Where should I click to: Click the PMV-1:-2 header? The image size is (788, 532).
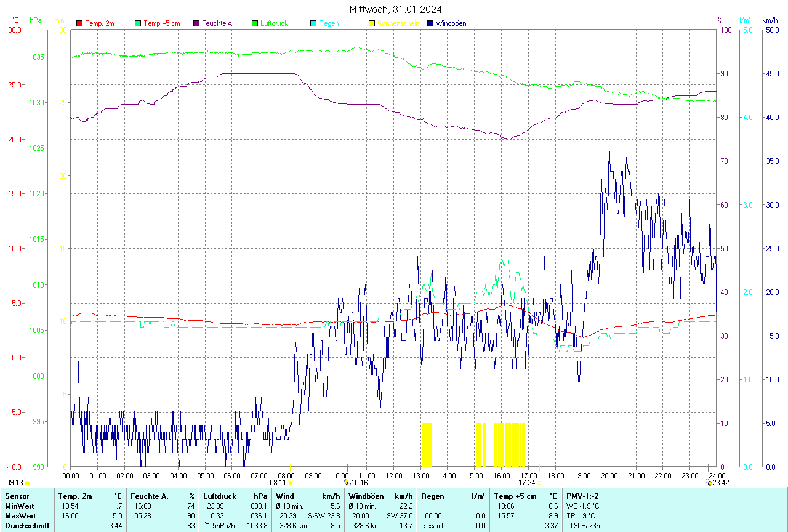coord(583,496)
